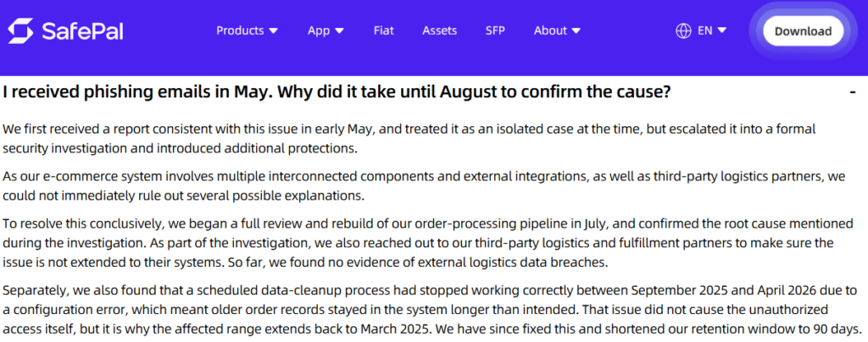Select the EN language label
This screenshot has width=868, height=342.
pyautogui.click(x=704, y=31)
